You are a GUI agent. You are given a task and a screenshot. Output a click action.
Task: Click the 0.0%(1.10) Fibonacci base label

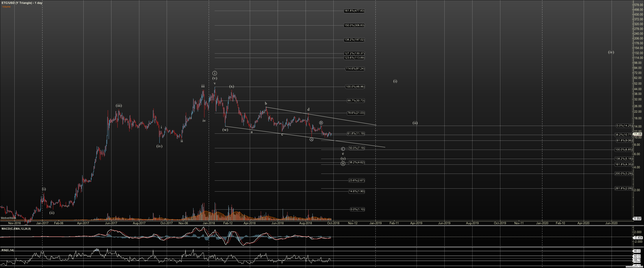357,209
